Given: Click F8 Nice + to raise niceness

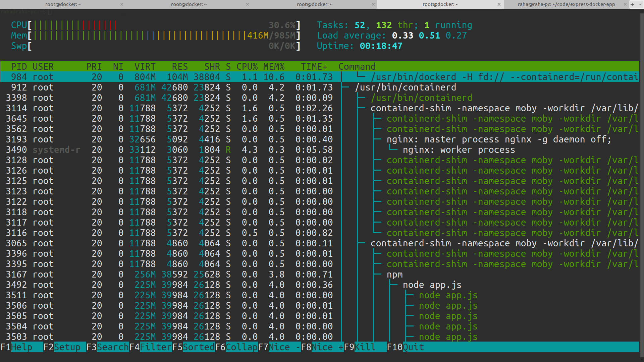Looking at the screenshot, I should click(322, 347).
